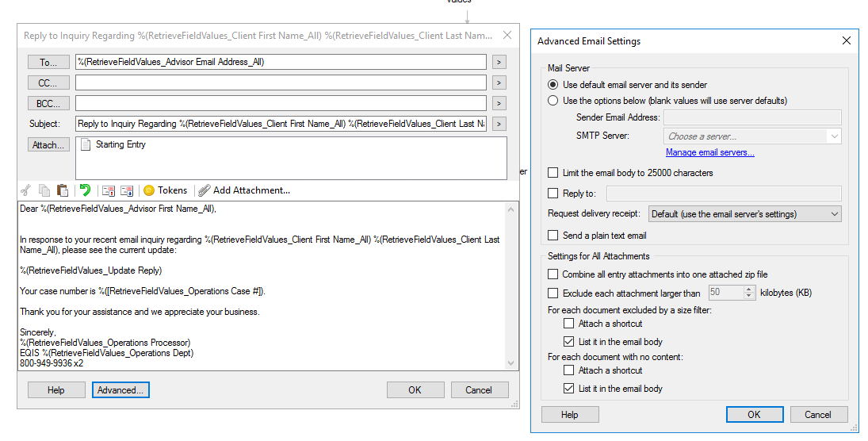Image resolution: width=868 pixels, height=441 pixels.
Task: Open the Manage email servers link
Action: pos(709,152)
